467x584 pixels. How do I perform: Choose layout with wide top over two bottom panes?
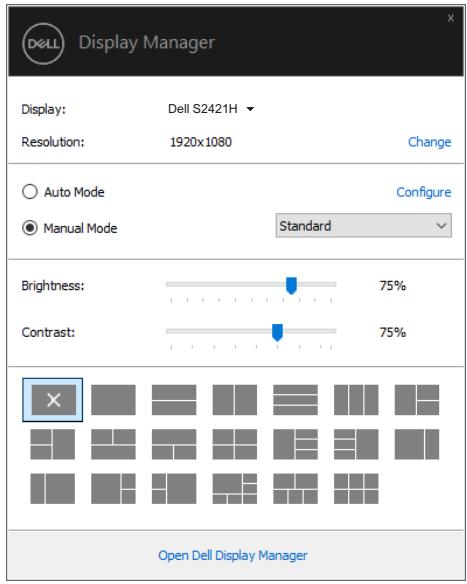(174, 444)
